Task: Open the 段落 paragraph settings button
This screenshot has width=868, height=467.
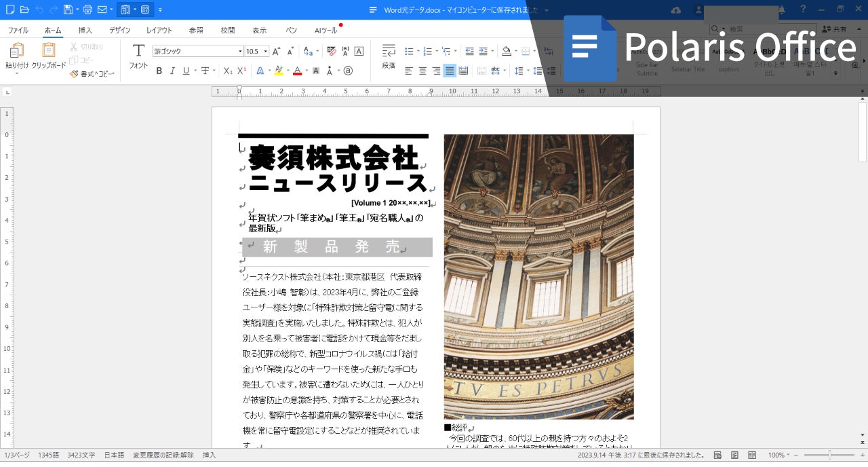Action: coord(389,56)
